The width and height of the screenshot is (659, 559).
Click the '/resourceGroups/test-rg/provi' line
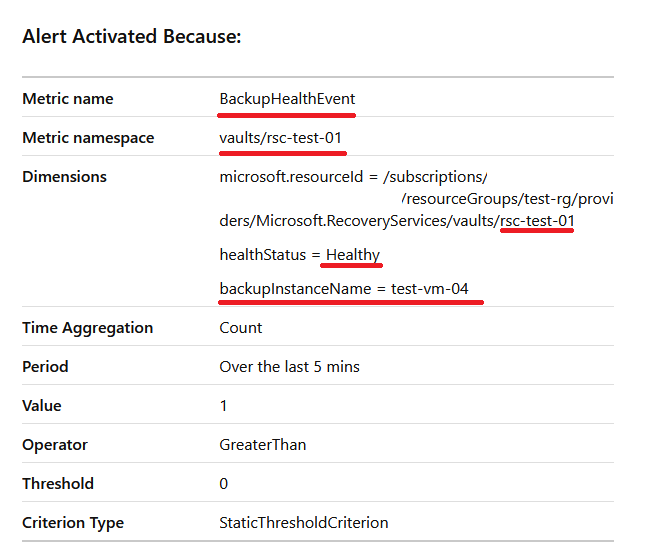pyautogui.click(x=507, y=198)
